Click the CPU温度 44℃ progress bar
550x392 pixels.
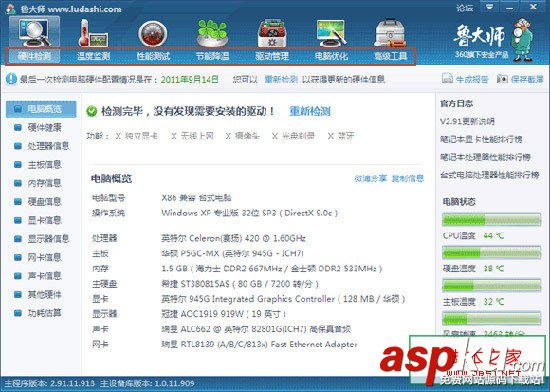[x=491, y=220]
